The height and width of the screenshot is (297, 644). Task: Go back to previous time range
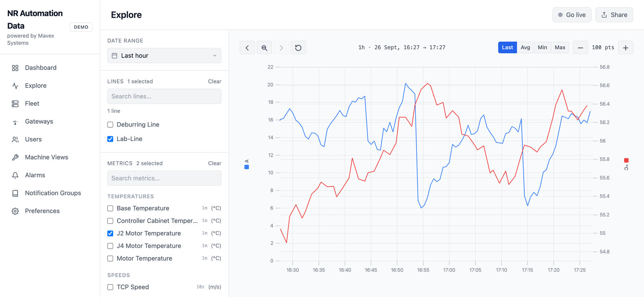(247, 48)
